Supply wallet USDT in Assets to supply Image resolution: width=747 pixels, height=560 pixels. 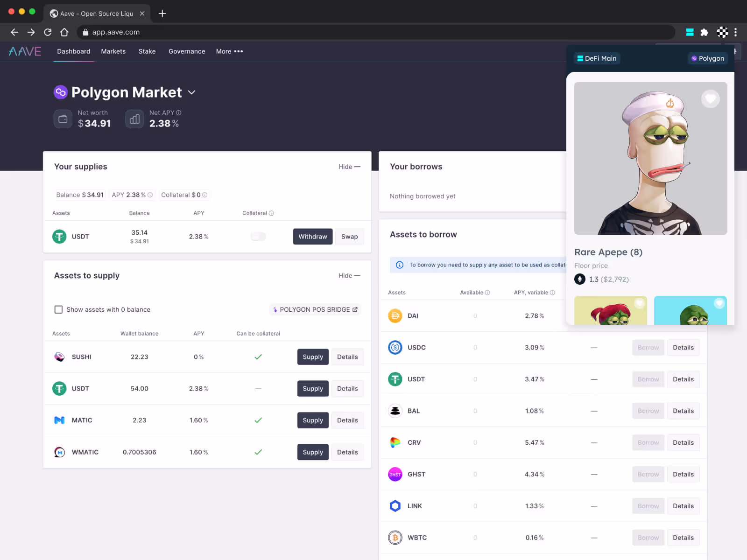tap(313, 389)
